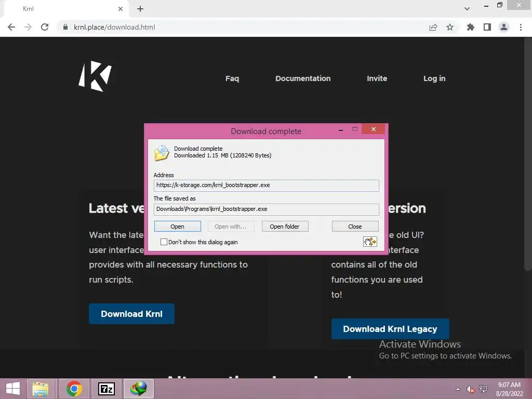Open the Chrome extensions puzzle icon
Image resolution: width=532 pixels, height=399 pixels.
click(x=471, y=27)
